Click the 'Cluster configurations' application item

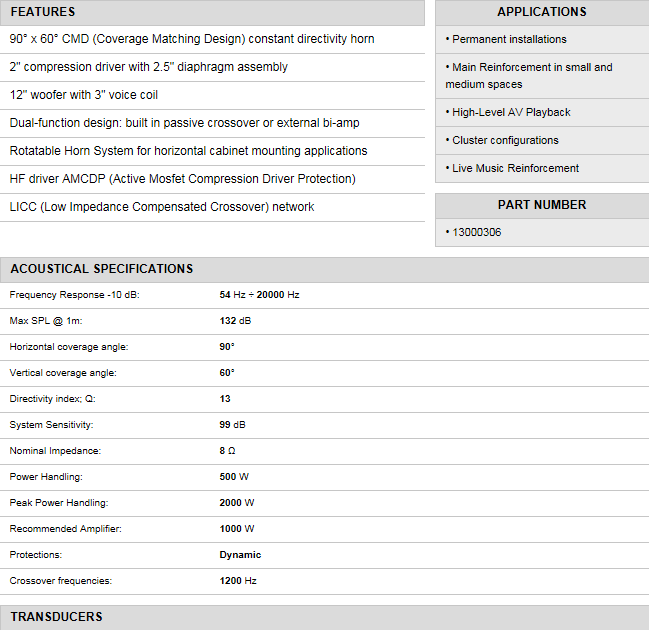pyautogui.click(x=505, y=140)
